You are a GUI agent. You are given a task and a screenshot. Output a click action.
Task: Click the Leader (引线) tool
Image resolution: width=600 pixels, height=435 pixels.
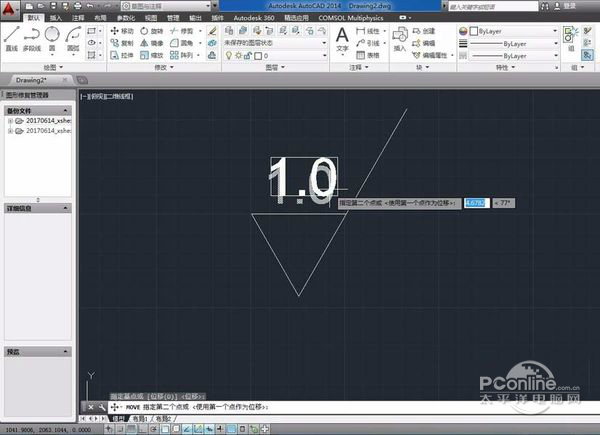(x=367, y=43)
